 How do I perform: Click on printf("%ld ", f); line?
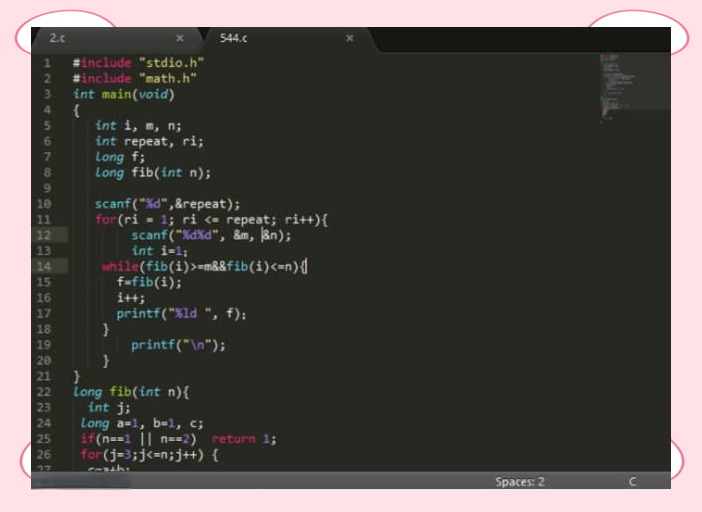tap(181, 314)
